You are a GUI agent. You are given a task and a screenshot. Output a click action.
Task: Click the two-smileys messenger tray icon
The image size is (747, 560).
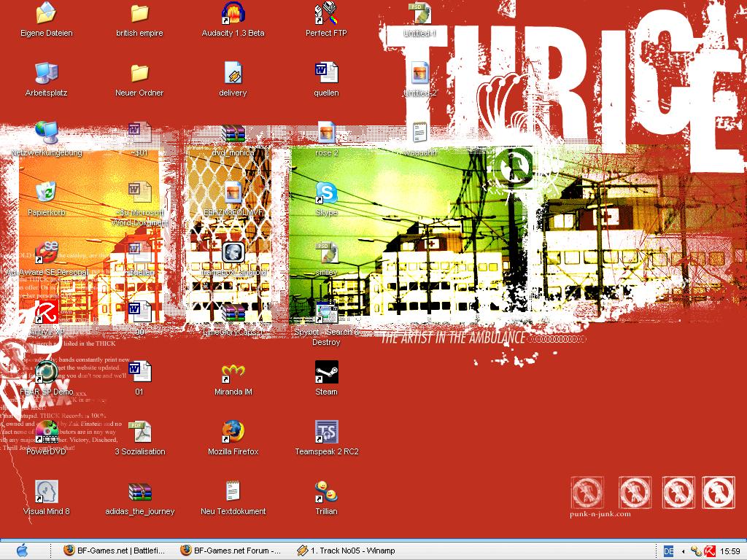(696, 551)
